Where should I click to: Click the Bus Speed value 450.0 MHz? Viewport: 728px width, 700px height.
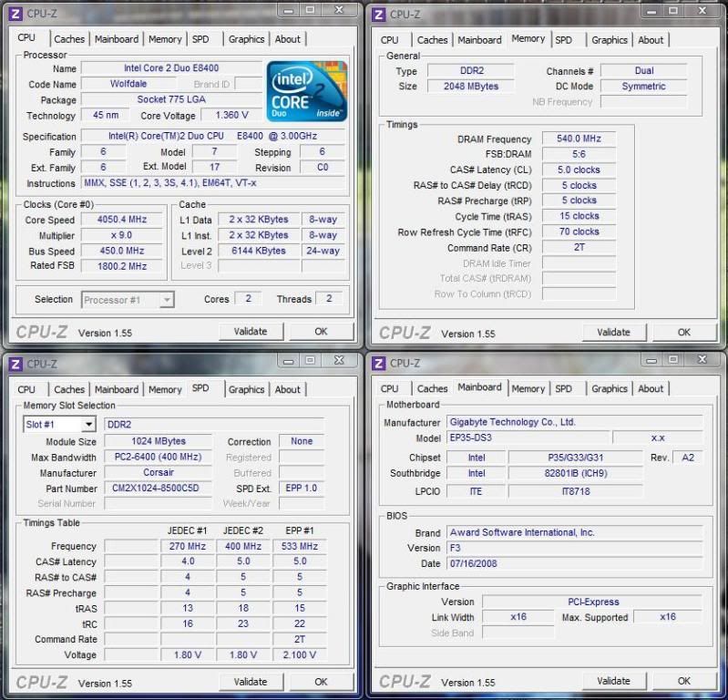pyautogui.click(x=122, y=251)
